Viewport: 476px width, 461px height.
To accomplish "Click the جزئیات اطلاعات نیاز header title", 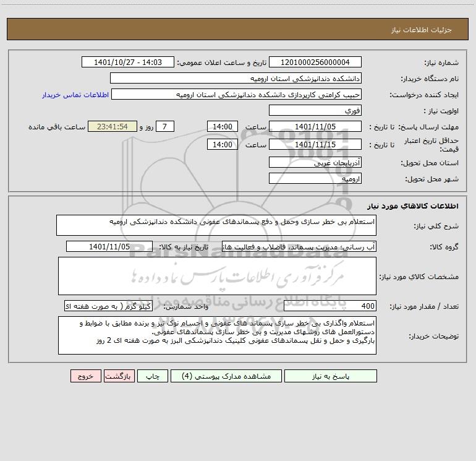I will tap(422, 30).
